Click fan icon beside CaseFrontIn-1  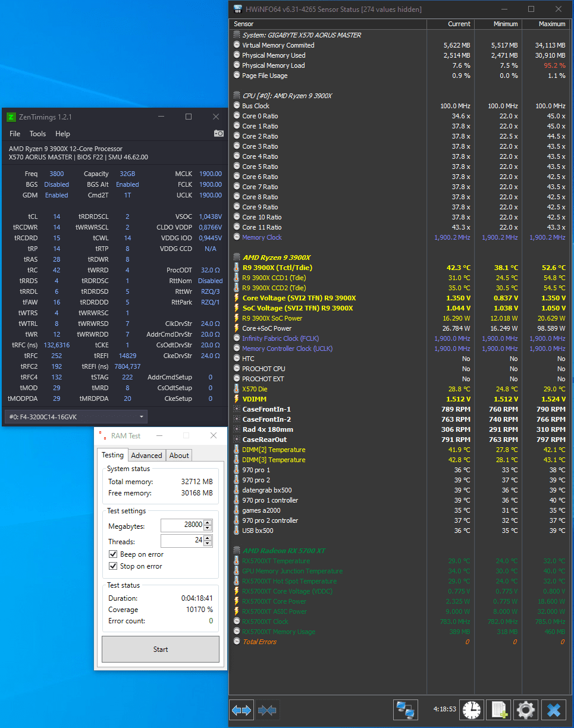(237, 409)
